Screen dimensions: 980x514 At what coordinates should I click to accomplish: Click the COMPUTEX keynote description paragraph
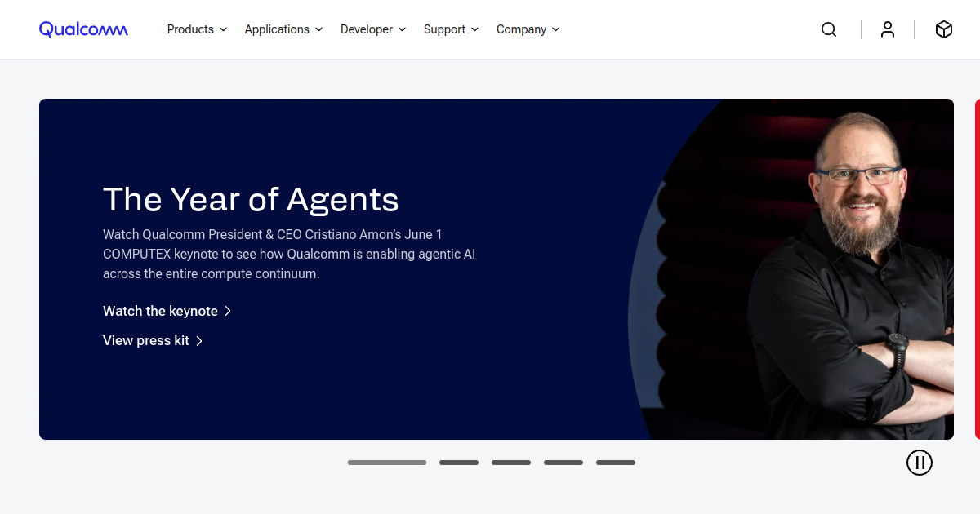pyautogui.click(x=289, y=254)
